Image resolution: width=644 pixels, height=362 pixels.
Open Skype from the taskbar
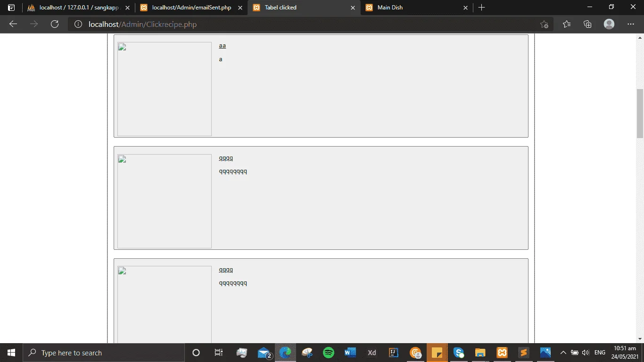[459, 353]
